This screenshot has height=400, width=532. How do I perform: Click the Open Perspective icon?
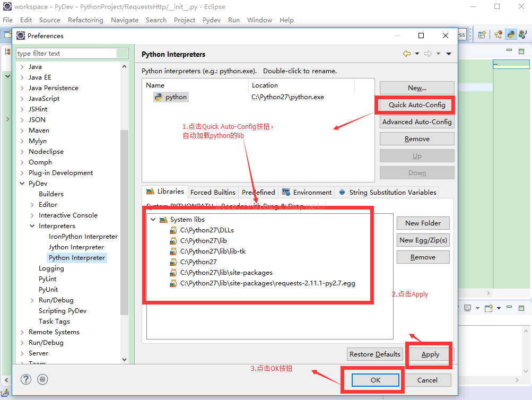click(x=482, y=34)
